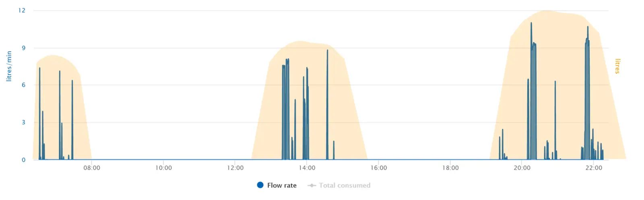This screenshot has width=644, height=200.
Task: Select the 22:00 time axis label
Action: coord(594,168)
